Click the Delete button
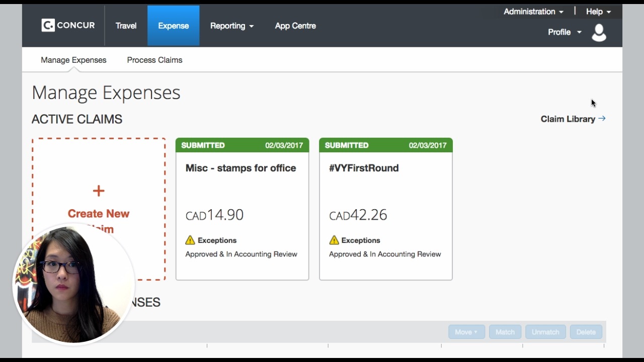Screen dimensions: 644x362 586,332
